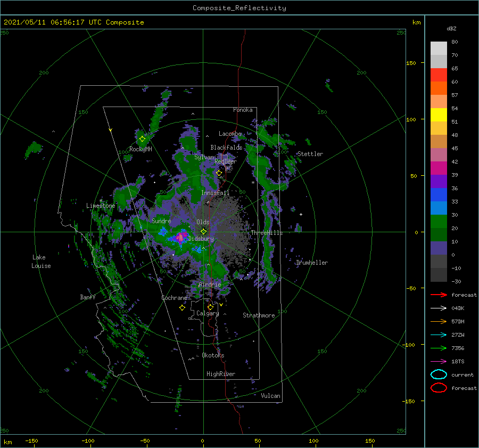Pick the bright green 20–30 dBZ swatch
Viewport: 479px width, 448px height.
tap(439, 221)
